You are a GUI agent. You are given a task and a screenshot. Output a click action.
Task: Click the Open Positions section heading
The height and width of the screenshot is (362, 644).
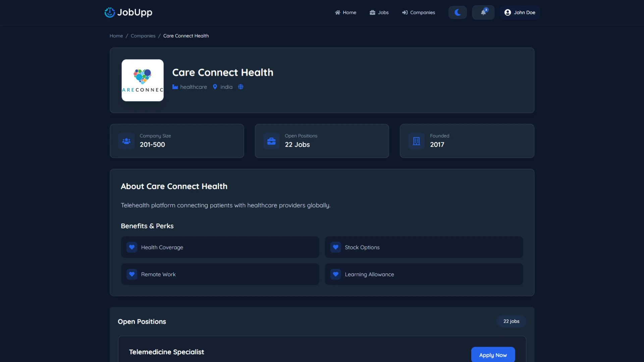[142, 321]
